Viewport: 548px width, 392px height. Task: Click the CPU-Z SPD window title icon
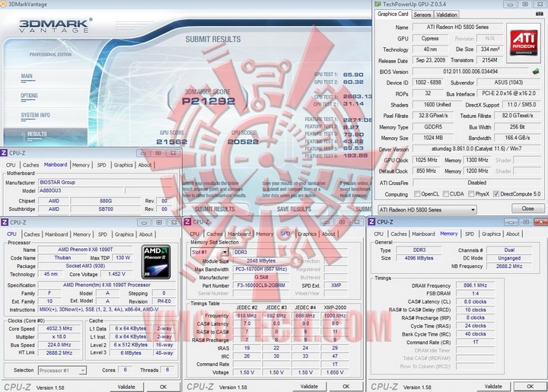tap(188, 221)
